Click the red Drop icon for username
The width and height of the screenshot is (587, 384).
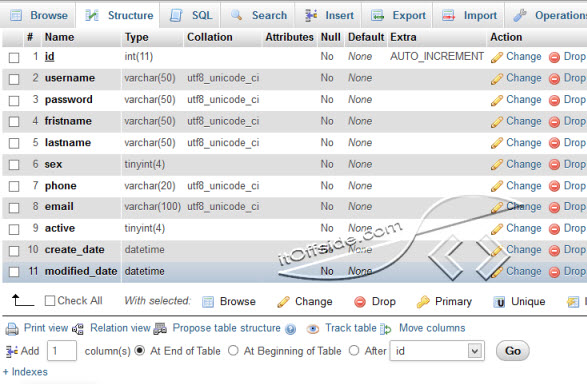554,79
